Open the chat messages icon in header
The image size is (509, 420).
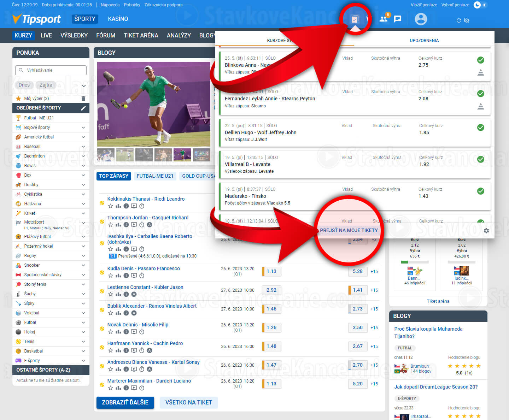[398, 19]
